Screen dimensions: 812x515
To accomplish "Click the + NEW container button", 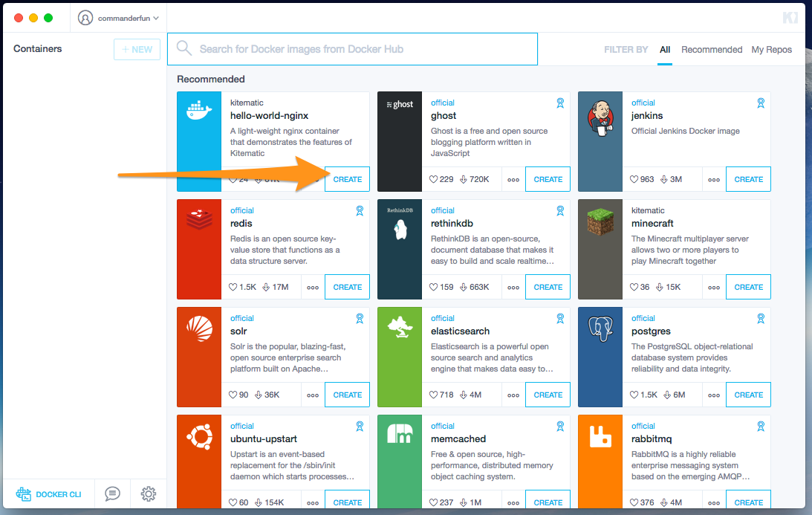I will [x=137, y=49].
